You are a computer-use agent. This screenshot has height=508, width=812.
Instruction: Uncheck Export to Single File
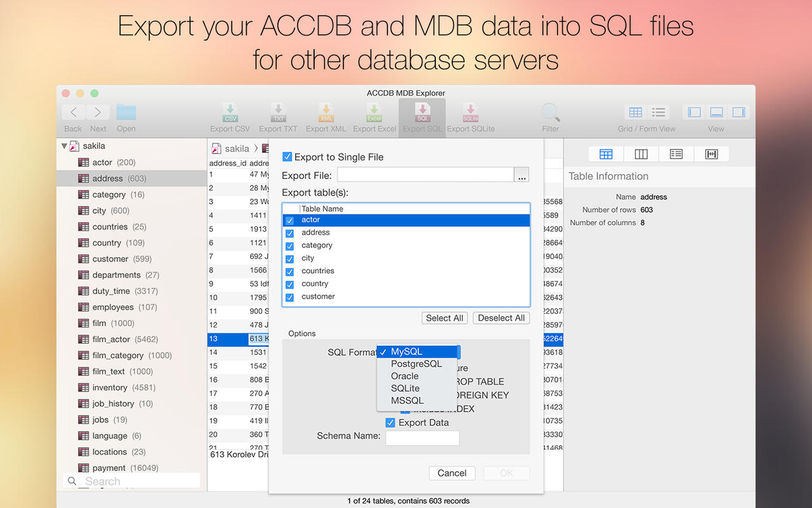[287, 157]
